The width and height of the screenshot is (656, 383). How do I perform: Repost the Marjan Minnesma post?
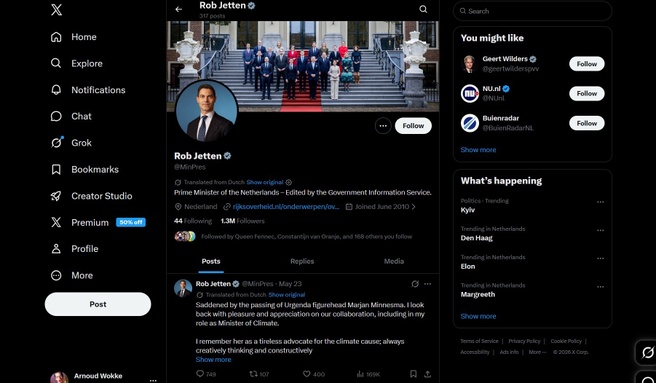point(259,374)
